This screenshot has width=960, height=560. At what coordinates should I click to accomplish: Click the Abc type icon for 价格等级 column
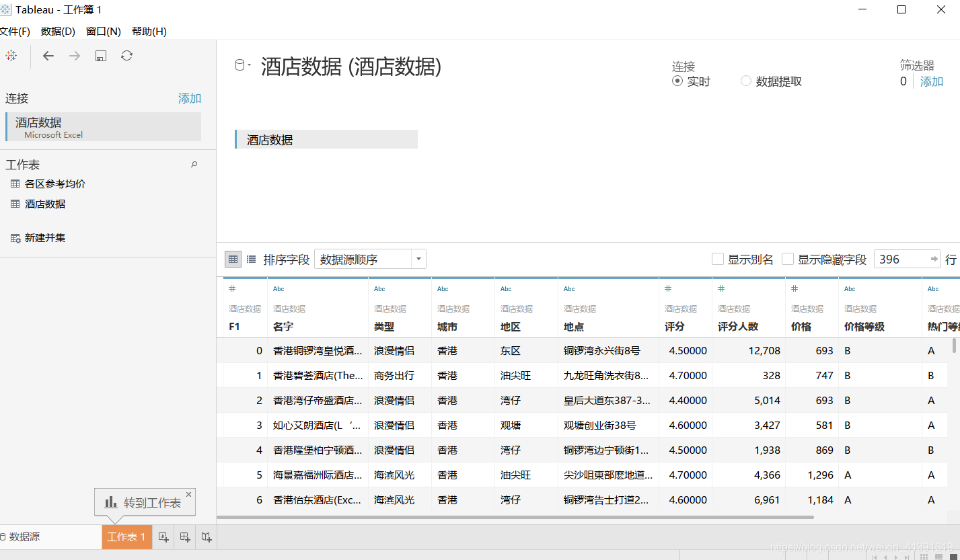(x=850, y=289)
